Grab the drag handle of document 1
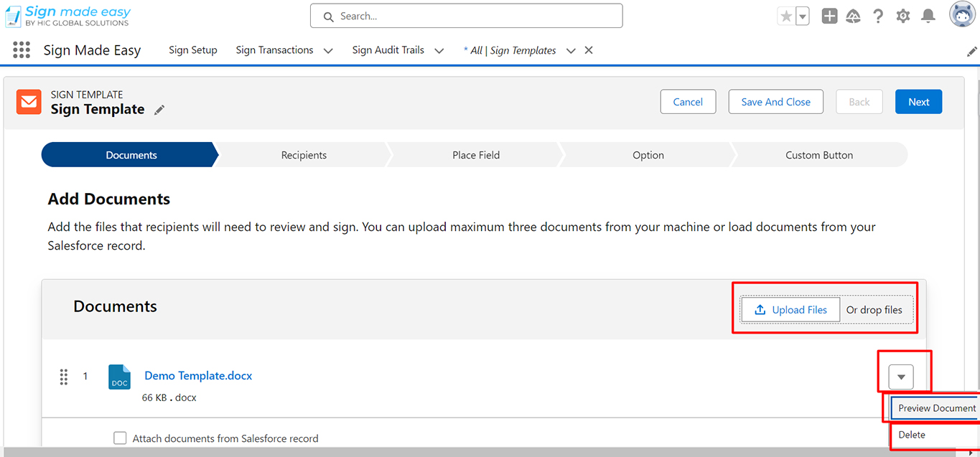The image size is (980, 457). pyautogui.click(x=63, y=377)
